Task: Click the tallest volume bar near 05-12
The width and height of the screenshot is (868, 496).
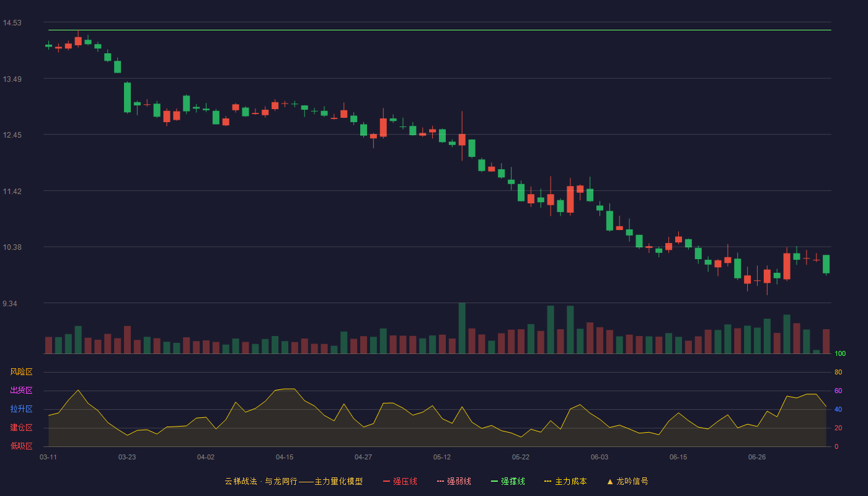Action: click(x=462, y=328)
